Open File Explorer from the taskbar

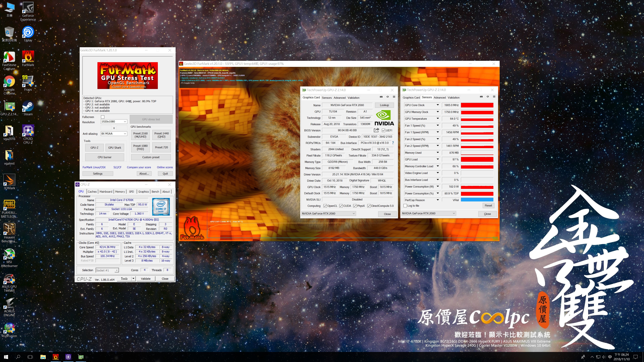(43, 357)
